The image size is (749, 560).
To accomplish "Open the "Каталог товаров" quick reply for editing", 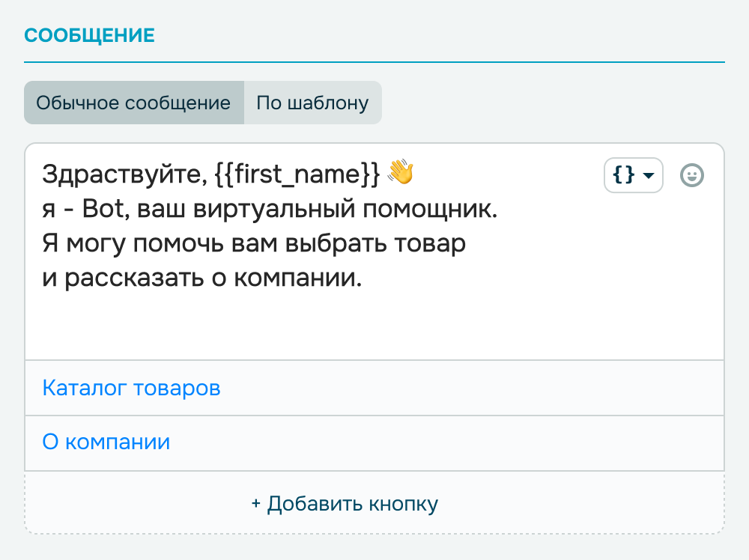I will point(132,388).
